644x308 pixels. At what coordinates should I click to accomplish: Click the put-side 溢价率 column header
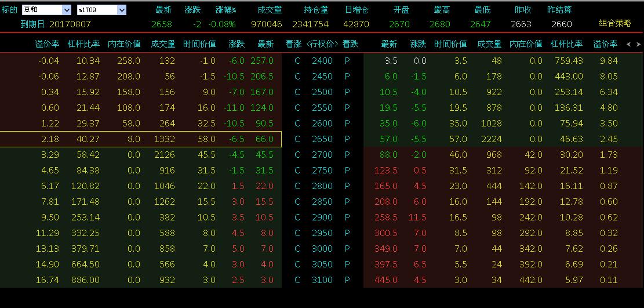pyautogui.click(x=605, y=44)
